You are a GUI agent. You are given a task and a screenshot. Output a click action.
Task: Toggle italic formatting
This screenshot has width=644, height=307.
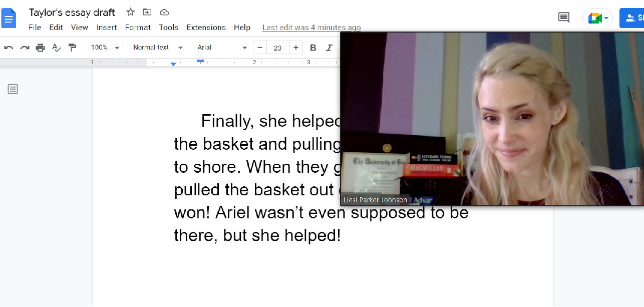pyautogui.click(x=329, y=48)
